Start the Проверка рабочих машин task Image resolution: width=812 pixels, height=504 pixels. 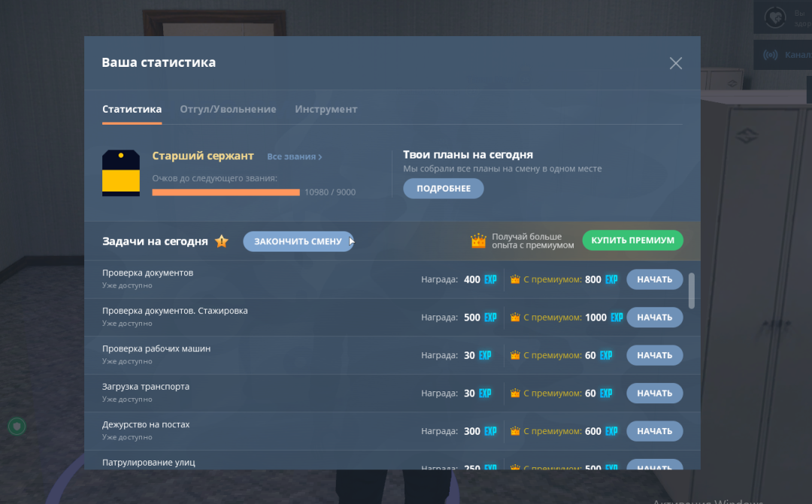tap(654, 355)
